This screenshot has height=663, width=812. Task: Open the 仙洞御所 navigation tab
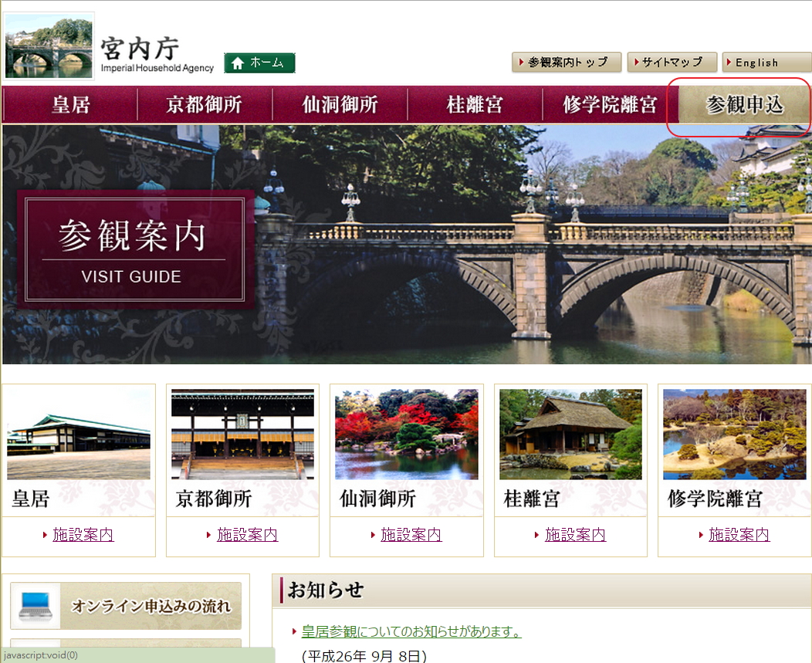click(340, 105)
